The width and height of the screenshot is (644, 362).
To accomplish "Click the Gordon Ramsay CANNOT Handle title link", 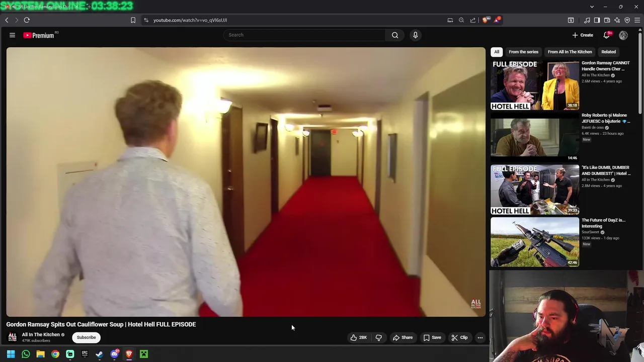I will [x=606, y=66].
